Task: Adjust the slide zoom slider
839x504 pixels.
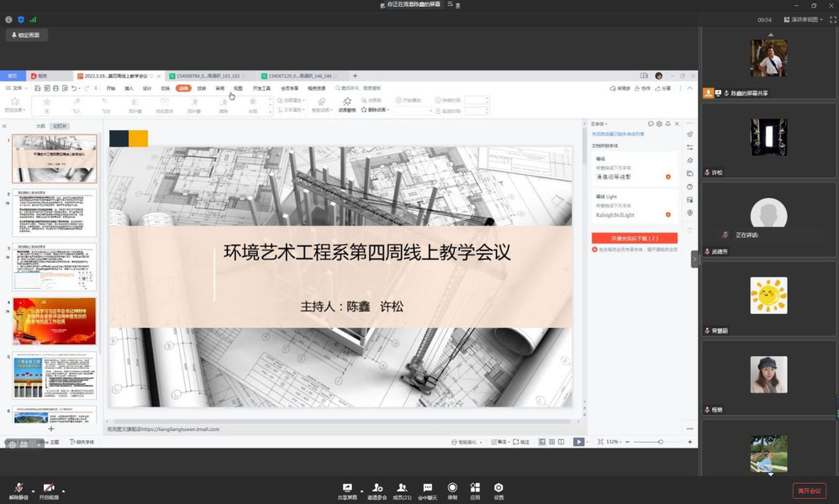Action: tap(660, 442)
